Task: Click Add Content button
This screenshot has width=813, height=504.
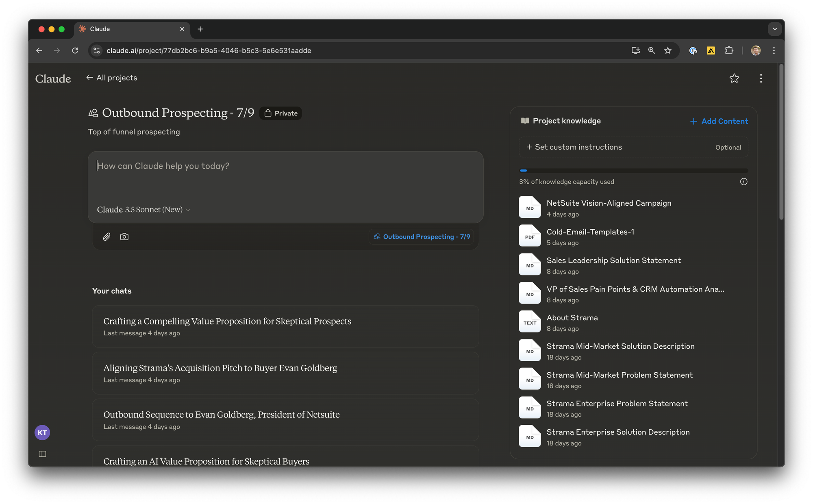Action: tap(719, 121)
